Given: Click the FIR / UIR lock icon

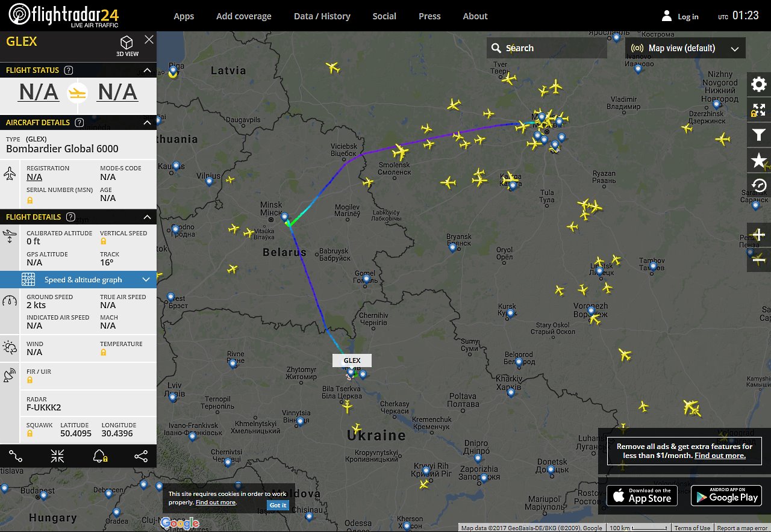Looking at the screenshot, I should pos(30,380).
